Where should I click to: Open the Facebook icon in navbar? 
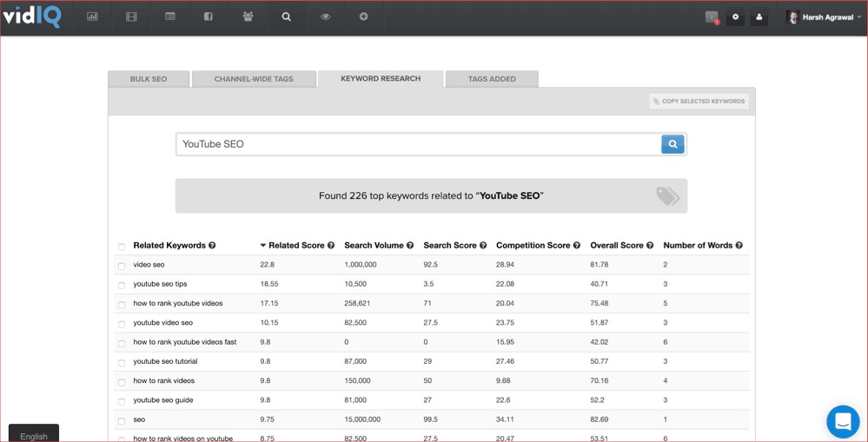click(209, 17)
